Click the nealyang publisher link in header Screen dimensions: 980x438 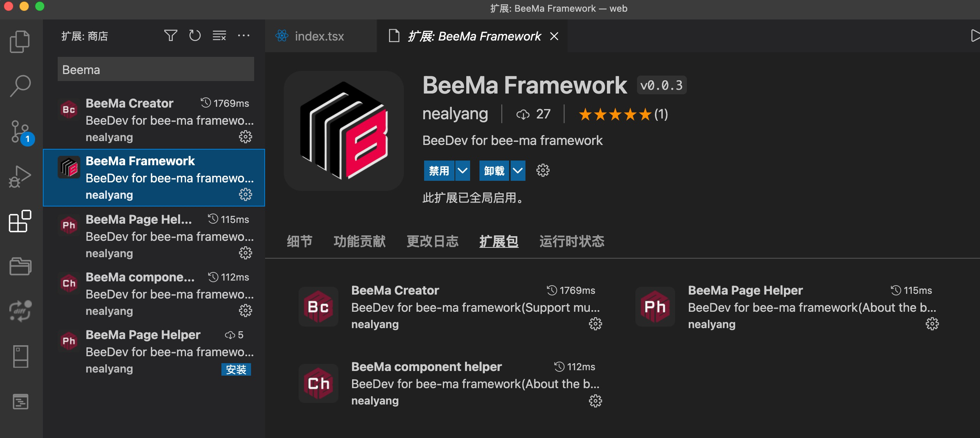[455, 114]
